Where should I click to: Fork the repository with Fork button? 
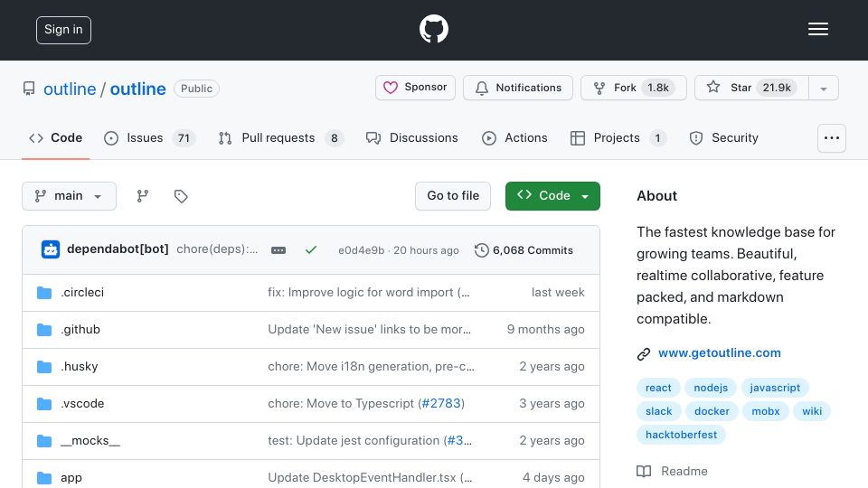(634, 88)
